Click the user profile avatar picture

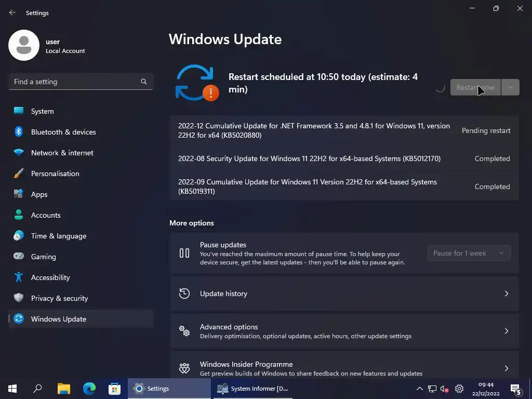24,45
